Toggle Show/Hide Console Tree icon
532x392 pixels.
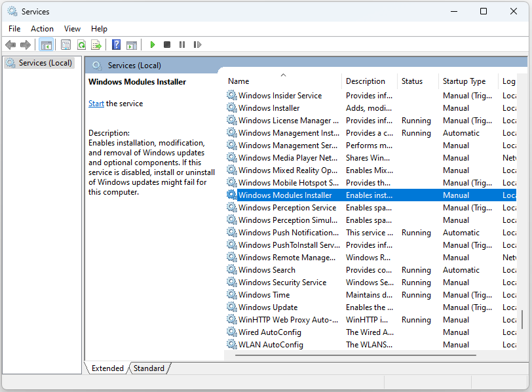[47, 45]
